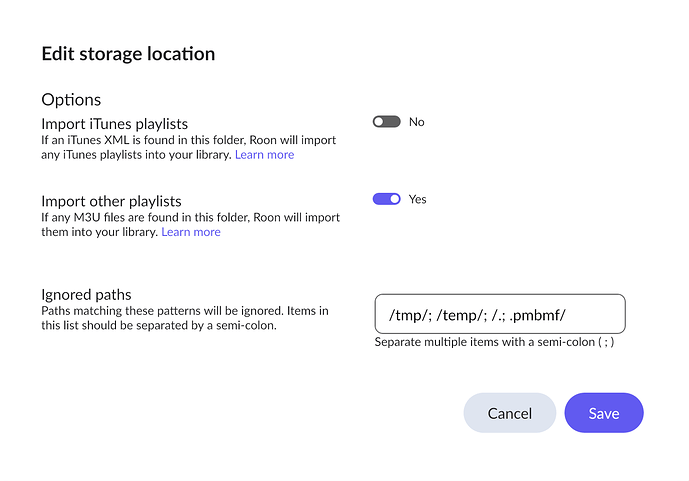689x481 pixels.
Task: Click the Import other playlists label
Action: 112,201
